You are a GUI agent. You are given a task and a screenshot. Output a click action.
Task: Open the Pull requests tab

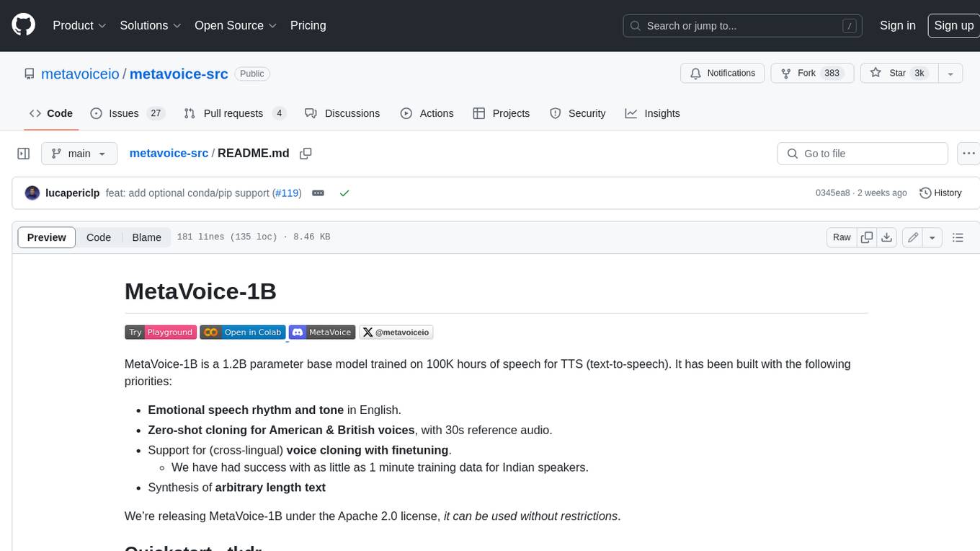[x=235, y=113]
